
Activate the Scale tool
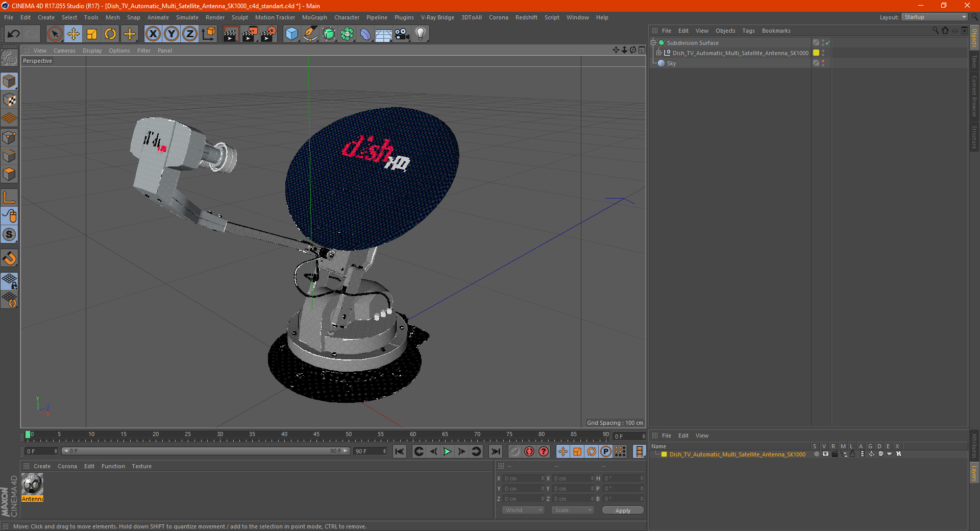click(92, 34)
